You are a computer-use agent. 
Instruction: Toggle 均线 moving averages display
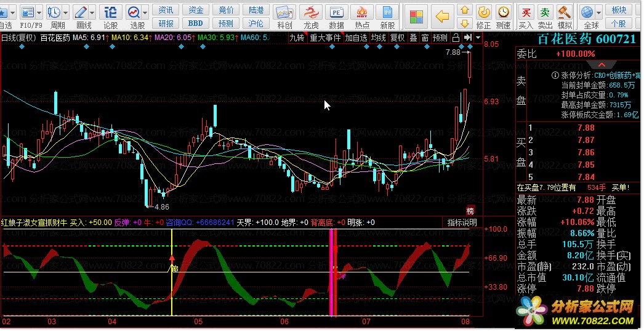coord(378,38)
